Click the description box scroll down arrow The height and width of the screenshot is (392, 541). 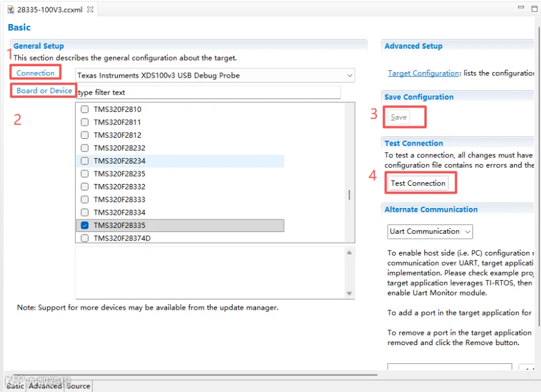click(x=349, y=293)
